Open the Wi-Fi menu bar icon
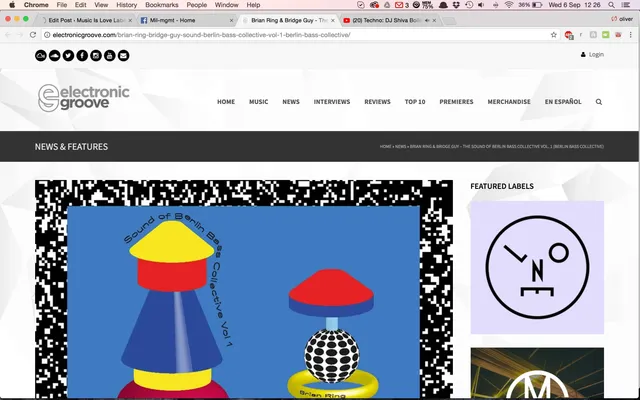The image size is (640, 400). pyautogui.click(x=509, y=5)
